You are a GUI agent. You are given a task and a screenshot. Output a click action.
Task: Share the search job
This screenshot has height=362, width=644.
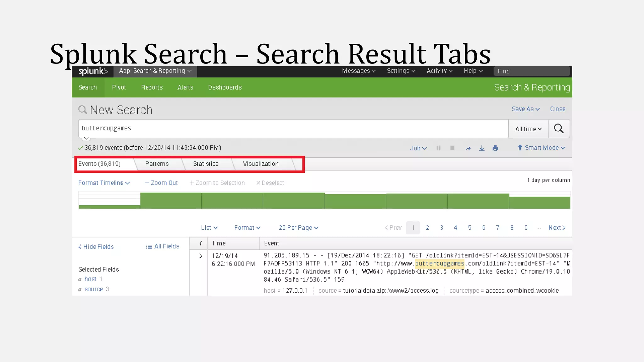[x=468, y=148]
